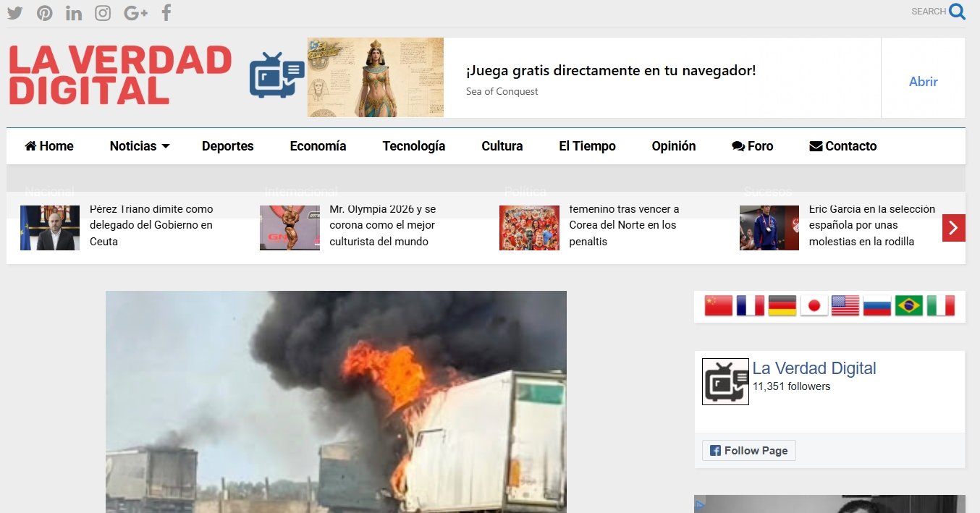980x513 pixels.
Task: Advance the news ticker with red arrow
Action: 954,228
